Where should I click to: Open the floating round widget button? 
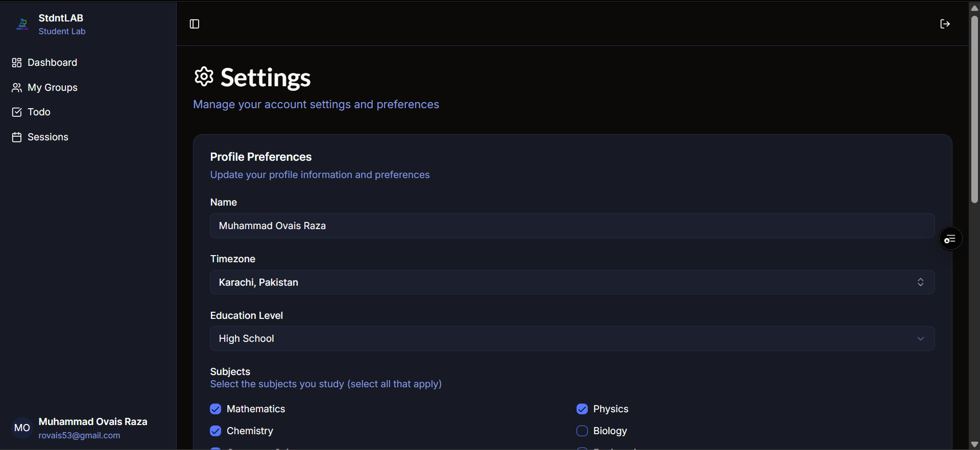tap(950, 239)
